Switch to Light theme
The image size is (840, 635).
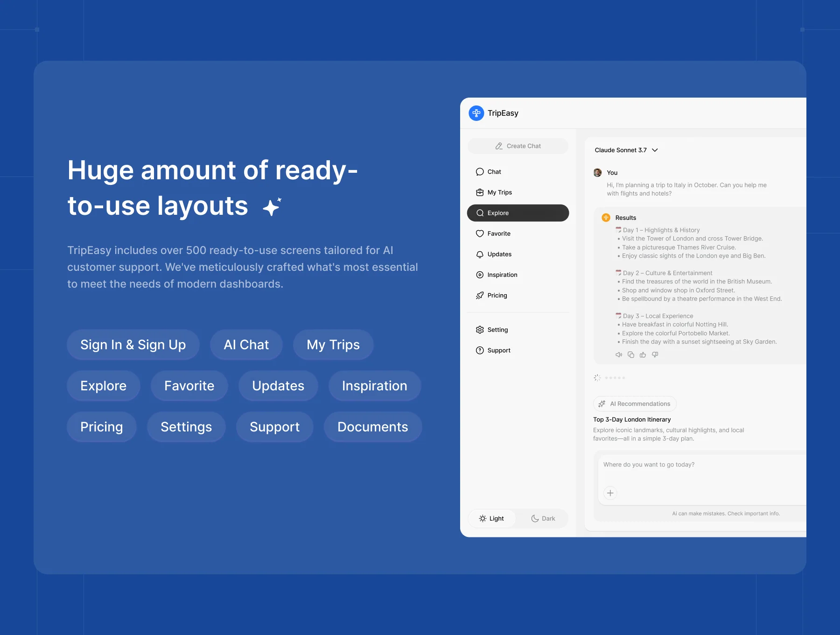[x=492, y=519]
